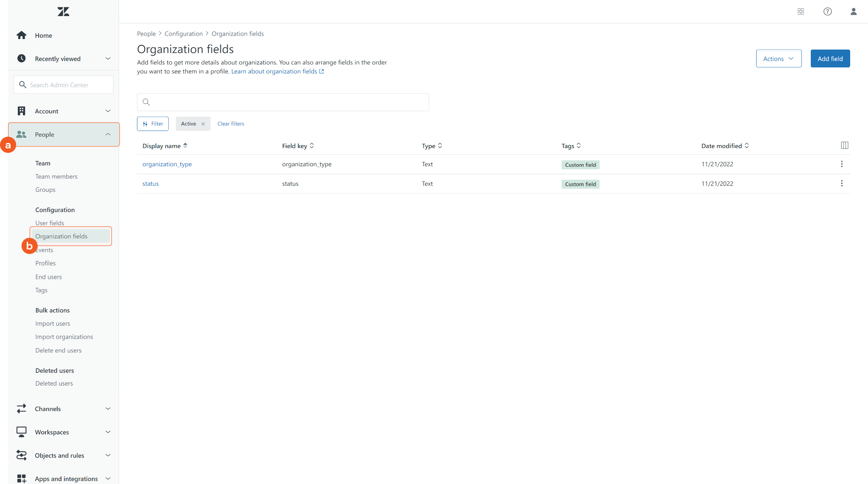Click the Add field button
Screen dimensions: 868x484
pyautogui.click(x=830, y=59)
